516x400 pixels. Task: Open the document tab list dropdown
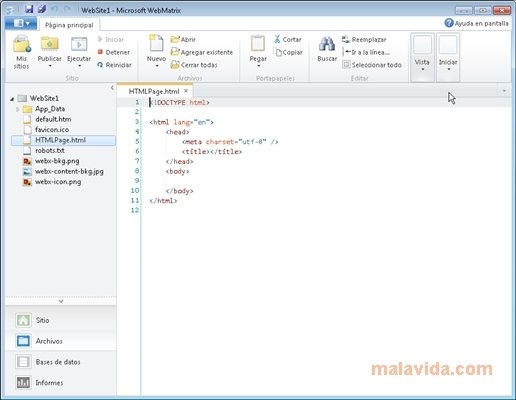[504, 91]
